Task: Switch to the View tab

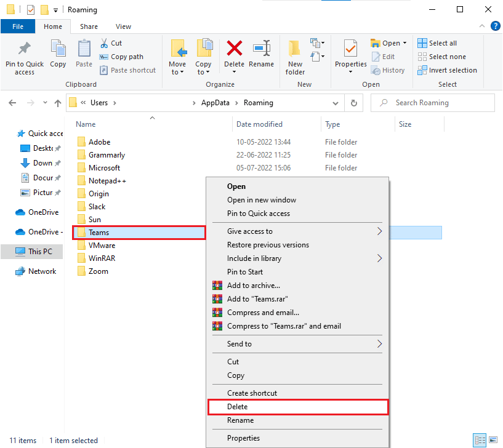Action: coord(123,26)
